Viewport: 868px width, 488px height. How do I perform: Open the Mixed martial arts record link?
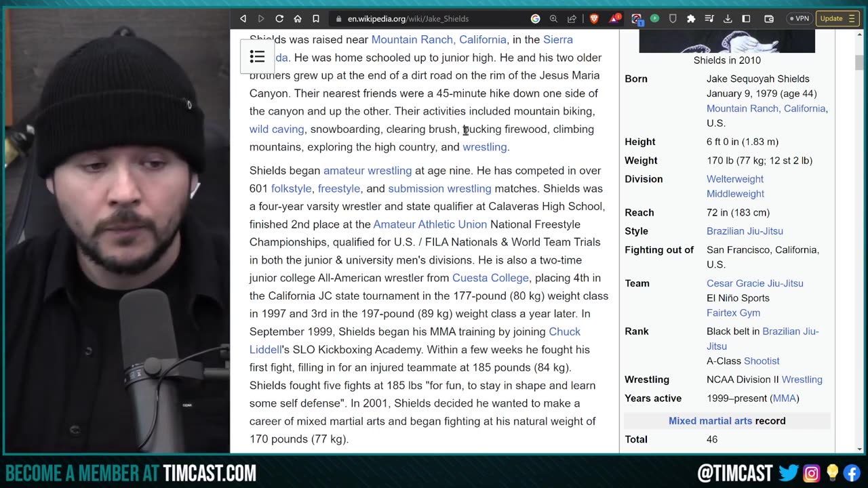[711, 421]
